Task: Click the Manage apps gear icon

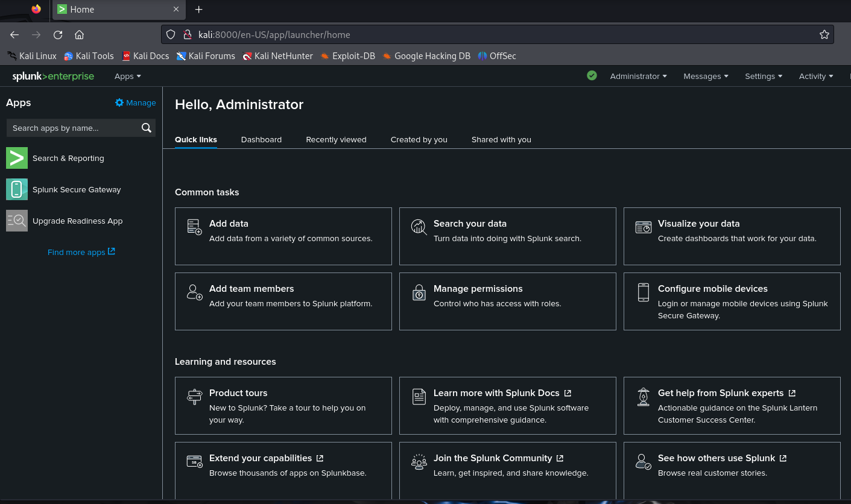Action: pyautogui.click(x=119, y=102)
